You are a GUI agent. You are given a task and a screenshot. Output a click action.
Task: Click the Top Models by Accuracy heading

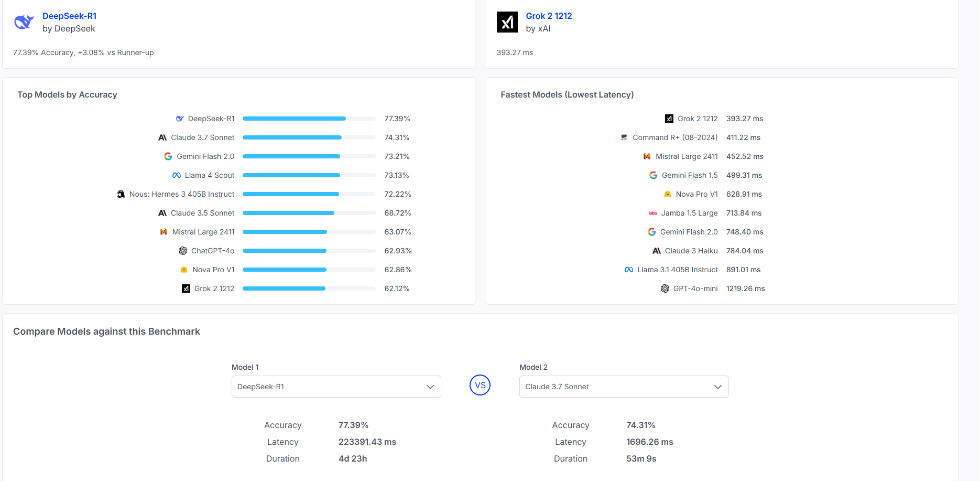click(x=68, y=94)
